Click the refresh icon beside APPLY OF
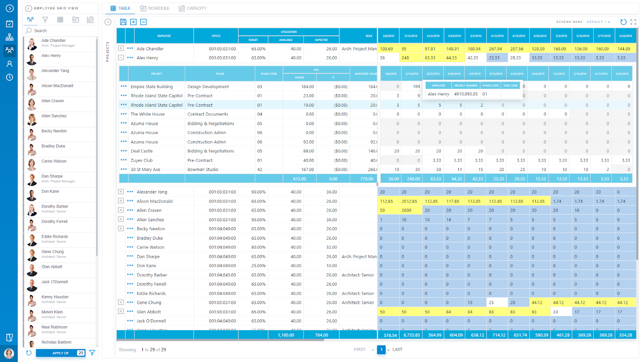Image resolution: width=644 pixels, height=362 pixels. [x=29, y=353]
